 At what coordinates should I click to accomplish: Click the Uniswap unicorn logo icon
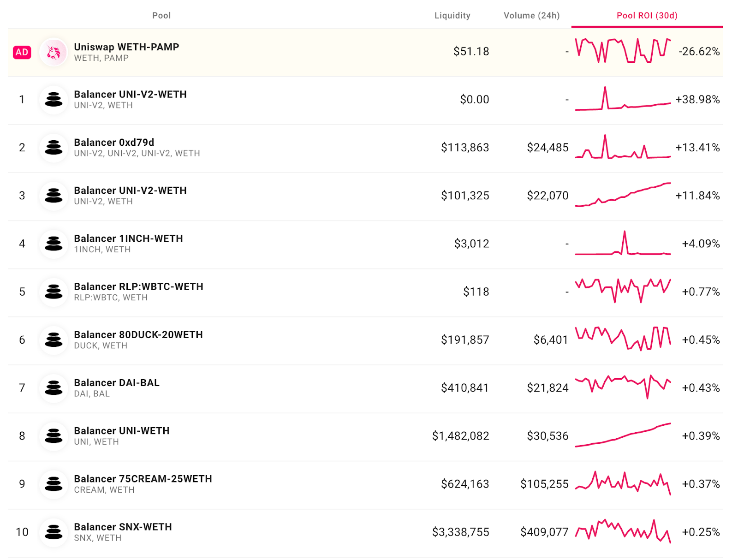pos(54,52)
